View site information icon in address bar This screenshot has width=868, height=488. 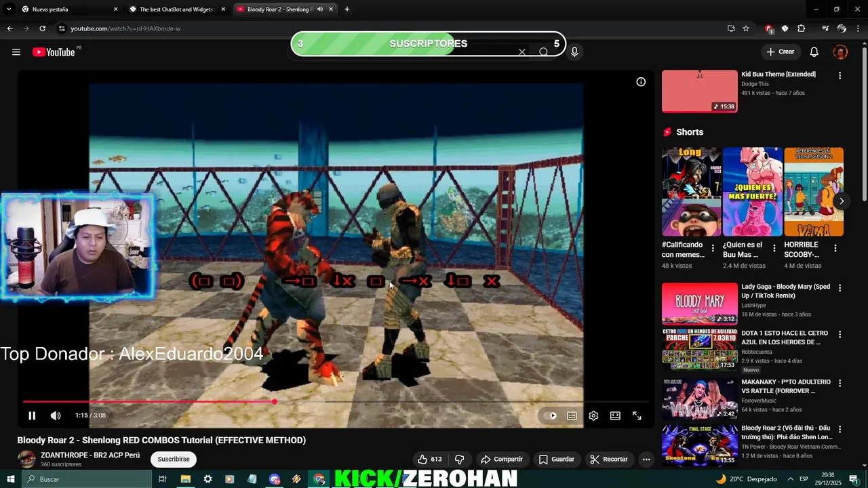(62, 28)
